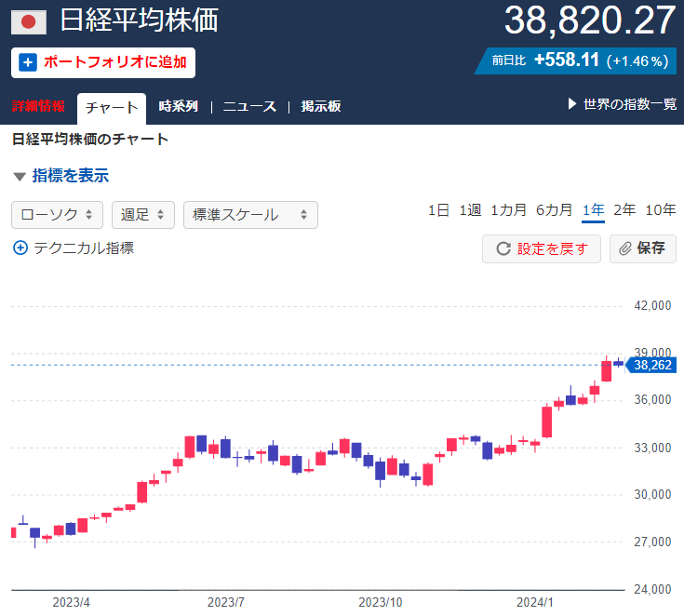The height and width of the screenshot is (616, 684).
Task: Click the triangle before 世界の指数一覧
Action: pos(572,105)
